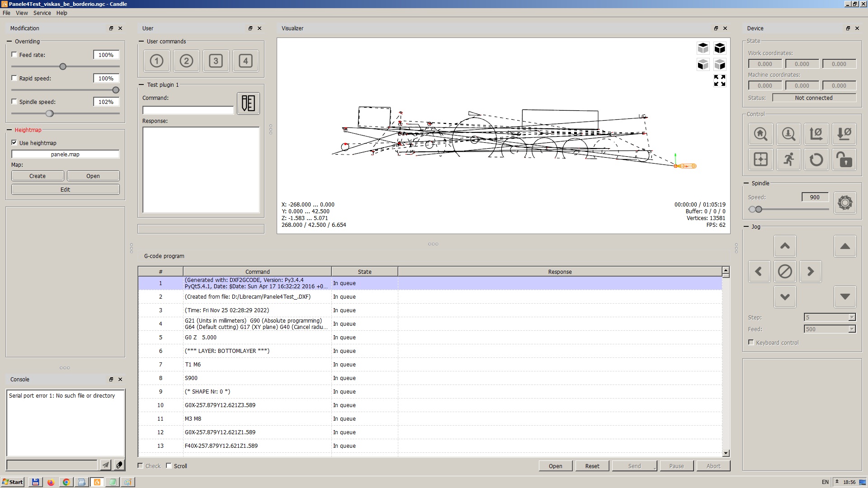
Task: Jog X-axis right with right chevron
Action: pyautogui.click(x=811, y=272)
